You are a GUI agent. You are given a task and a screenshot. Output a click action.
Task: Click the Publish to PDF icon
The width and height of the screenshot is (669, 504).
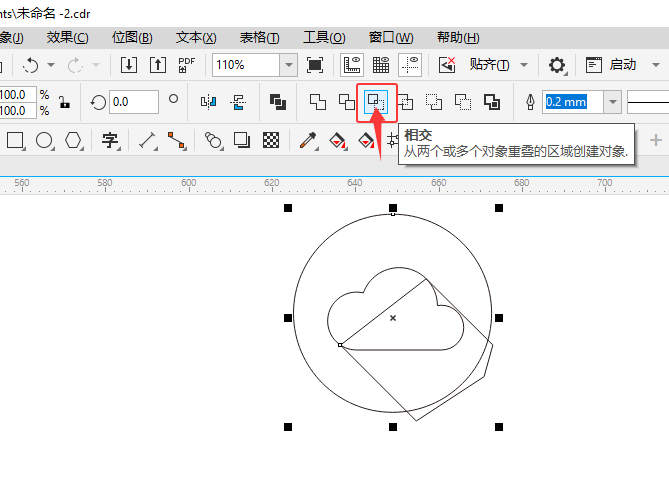pos(186,65)
